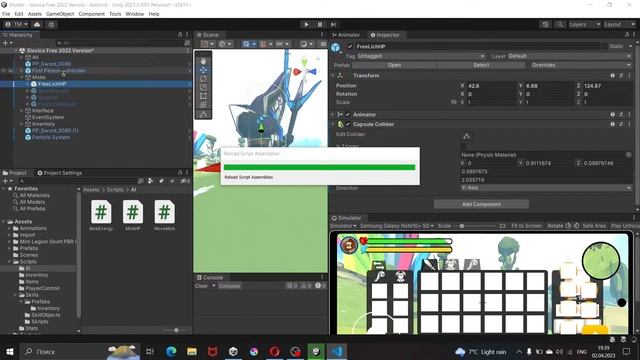The image size is (640, 360).
Task: Toggle the FreeLichHP active checkbox
Action: coord(350,47)
